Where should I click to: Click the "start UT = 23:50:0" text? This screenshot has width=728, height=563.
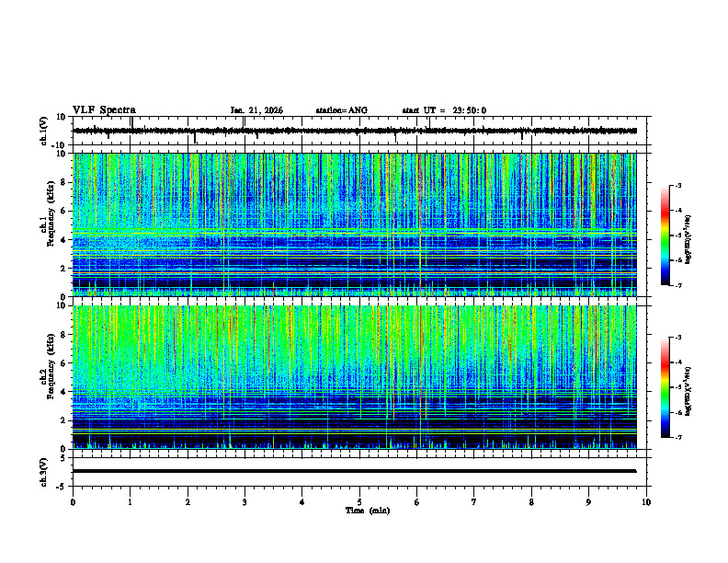pos(444,110)
